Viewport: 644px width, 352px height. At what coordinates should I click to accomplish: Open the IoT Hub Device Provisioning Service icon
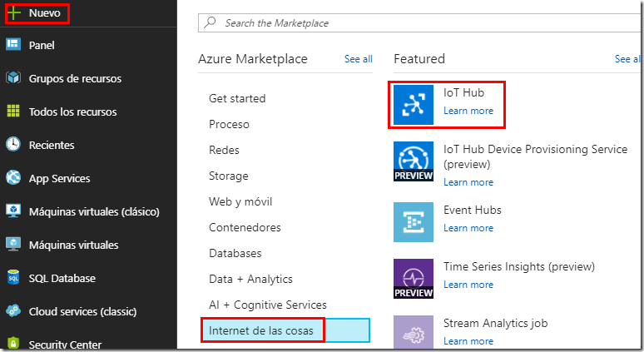pos(414,161)
